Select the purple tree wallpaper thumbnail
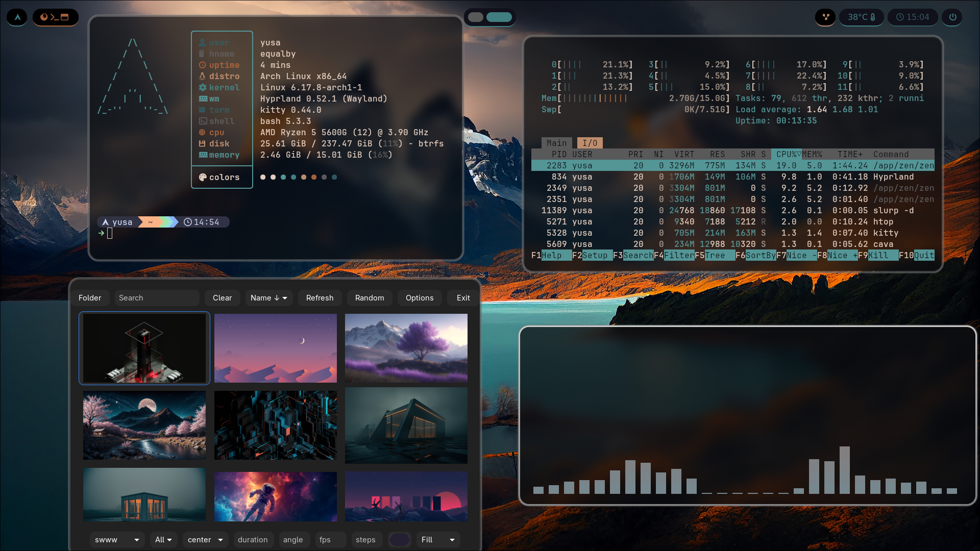This screenshot has width=980, height=551. click(406, 348)
